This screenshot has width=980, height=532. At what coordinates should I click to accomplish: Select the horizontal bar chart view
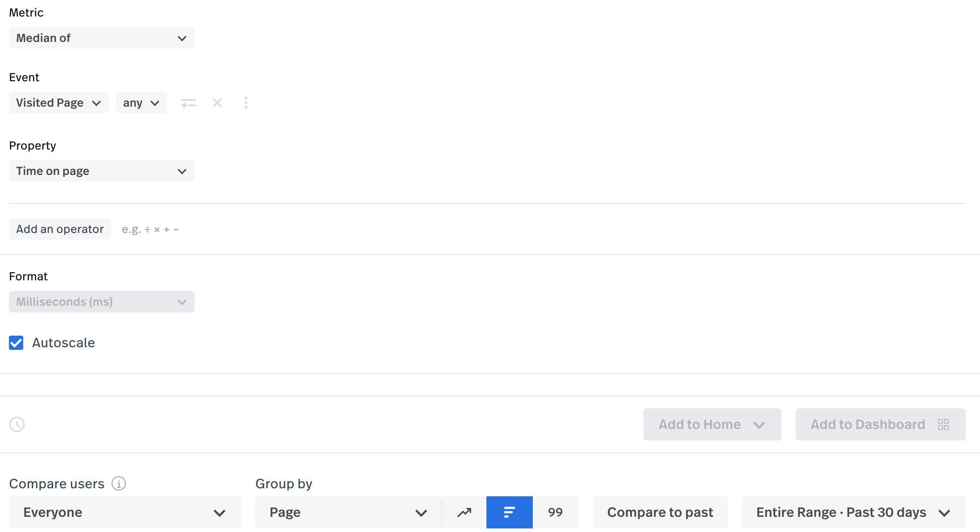[x=509, y=512]
